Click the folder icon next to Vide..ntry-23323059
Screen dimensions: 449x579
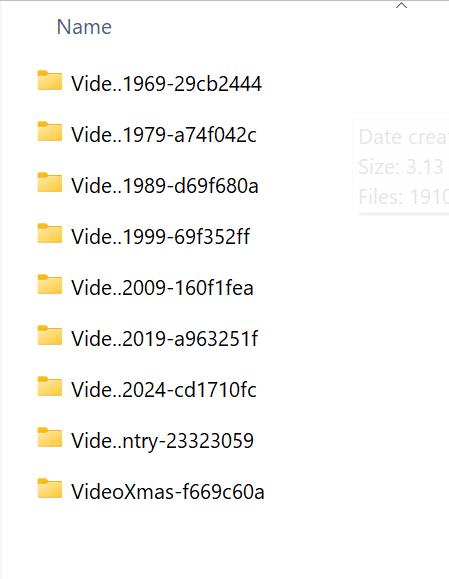(49, 437)
